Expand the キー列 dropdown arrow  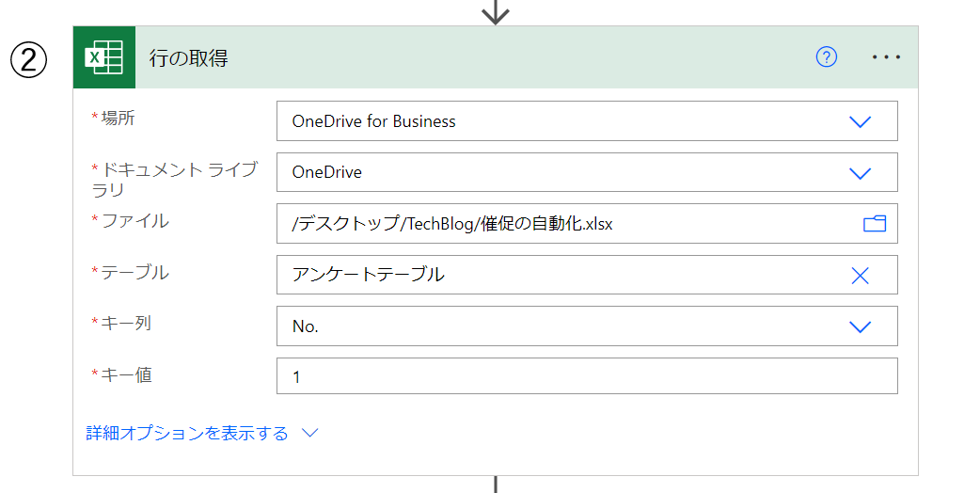click(x=860, y=326)
